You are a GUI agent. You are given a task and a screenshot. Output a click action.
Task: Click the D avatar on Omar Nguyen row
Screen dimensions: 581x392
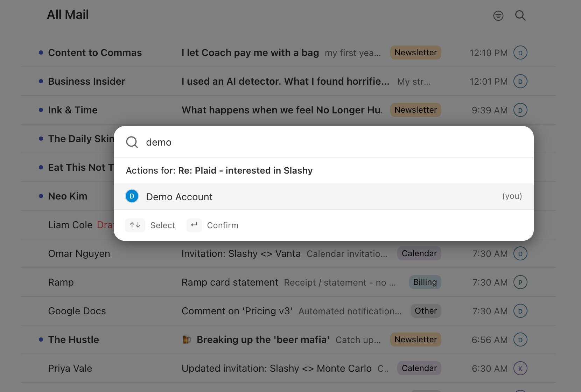(x=520, y=254)
